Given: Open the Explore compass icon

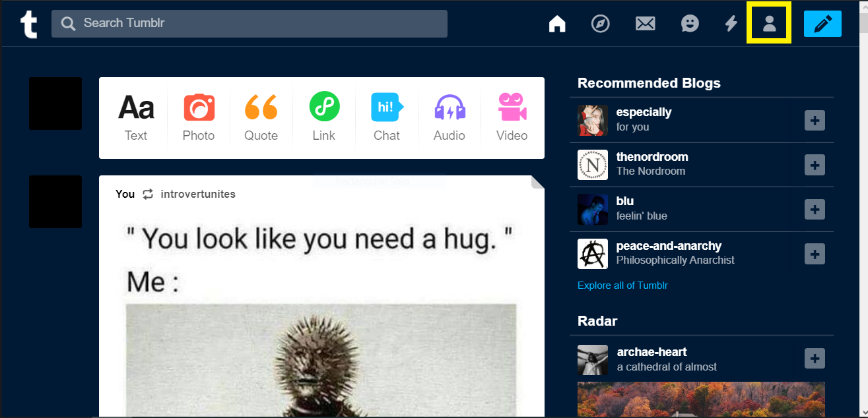Looking at the screenshot, I should pyautogui.click(x=600, y=24).
